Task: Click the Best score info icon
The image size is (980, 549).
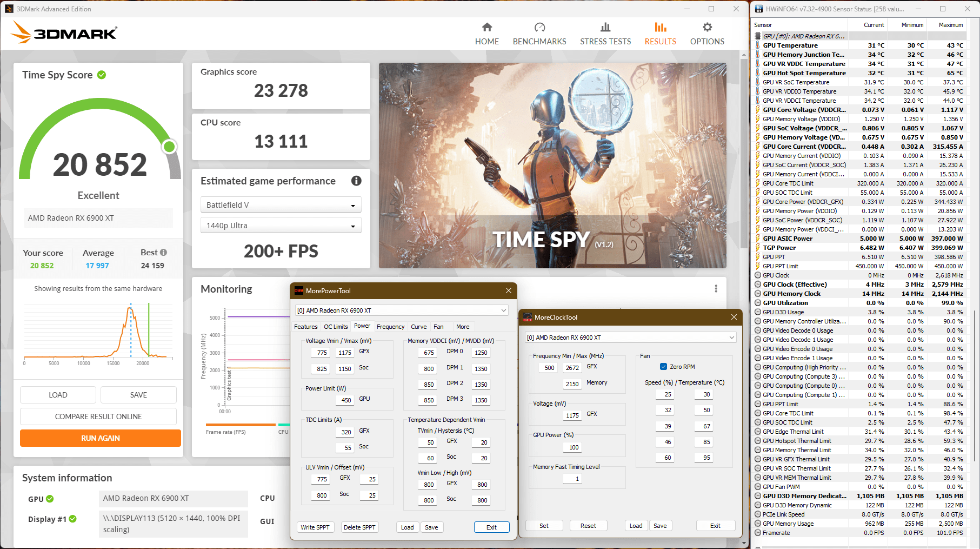Action: click(164, 252)
